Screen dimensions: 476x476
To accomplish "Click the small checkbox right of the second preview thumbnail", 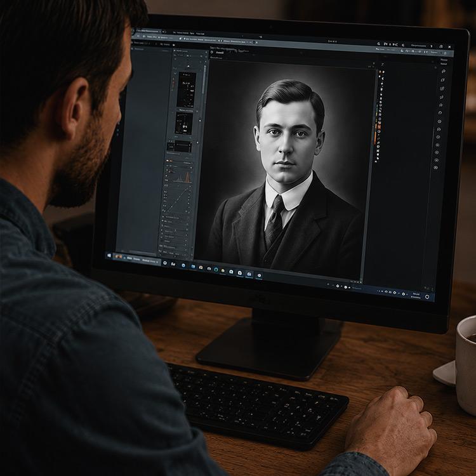I will point(200,120).
